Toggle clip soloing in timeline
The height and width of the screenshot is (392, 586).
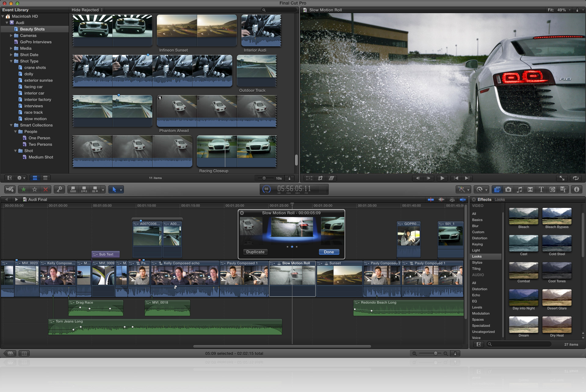[452, 200]
